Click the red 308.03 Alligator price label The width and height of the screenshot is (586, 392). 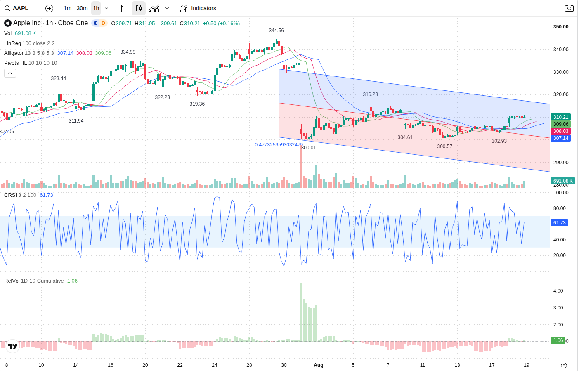560,131
